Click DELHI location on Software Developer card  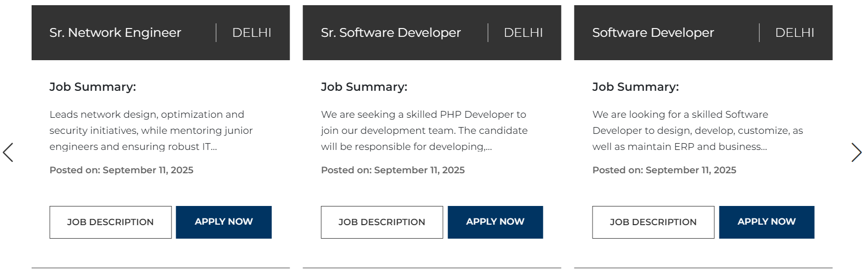[x=794, y=33]
